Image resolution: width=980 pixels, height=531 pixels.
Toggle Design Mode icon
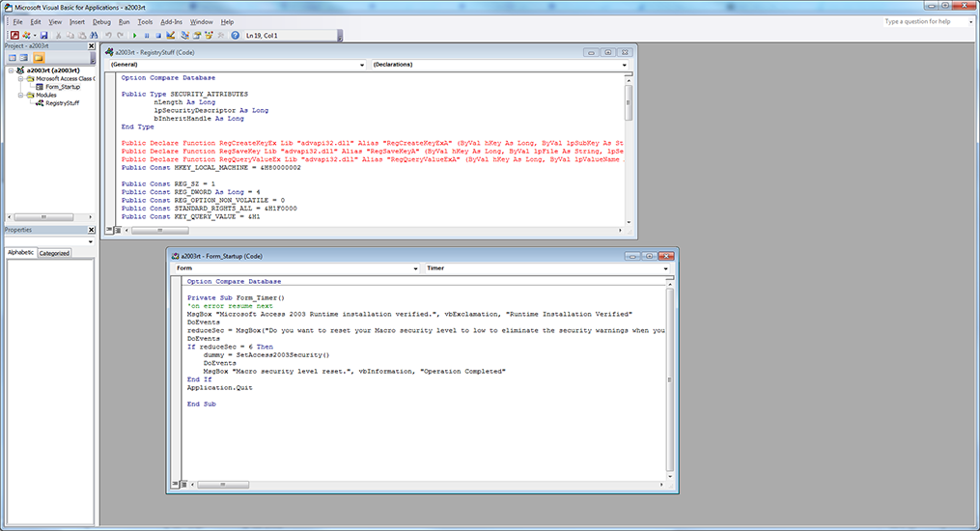pyautogui.click(x=171, y=36)
